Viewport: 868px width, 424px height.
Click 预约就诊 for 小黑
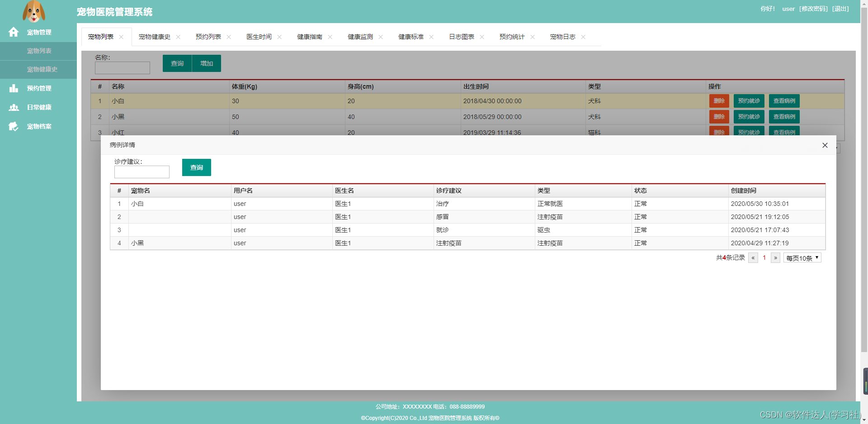(749, 117)
